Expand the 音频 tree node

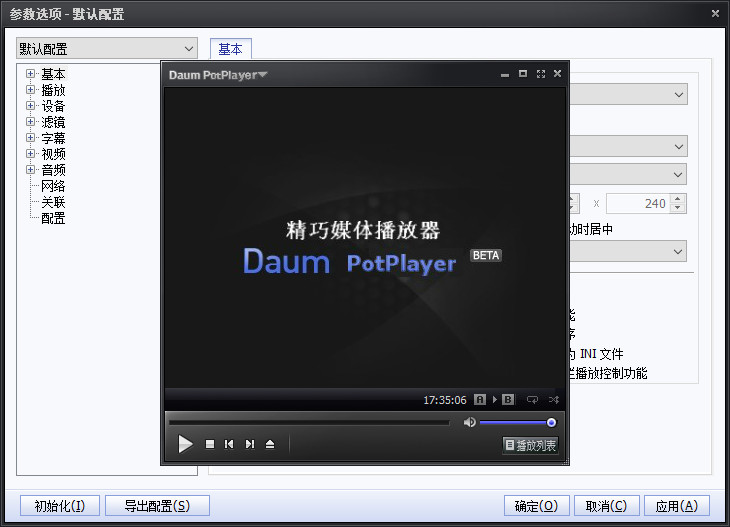pyautogui.click(x=30, y=169)
